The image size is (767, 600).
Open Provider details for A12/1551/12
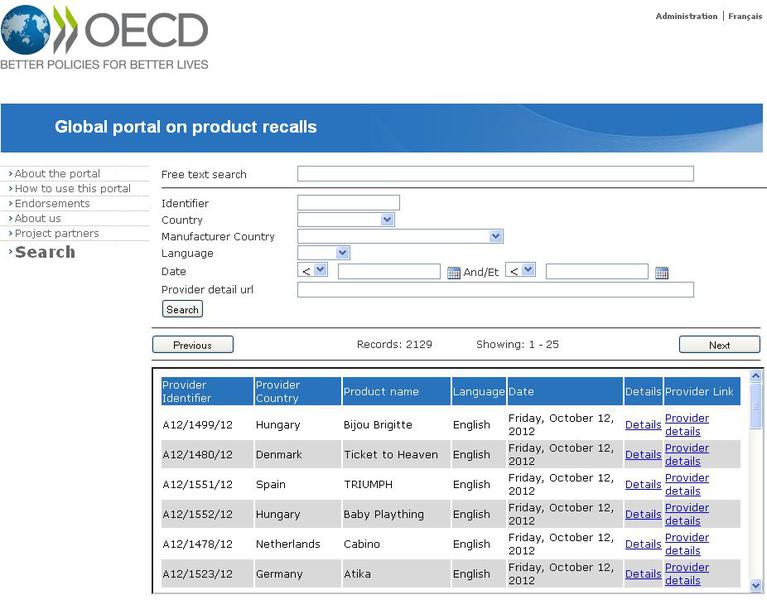click(687, 485)
